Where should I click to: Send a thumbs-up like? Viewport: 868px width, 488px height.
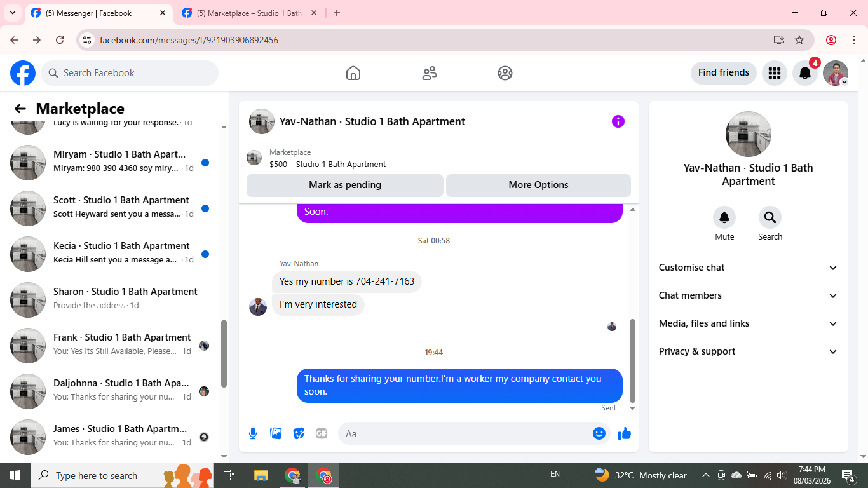pos(625,433)
